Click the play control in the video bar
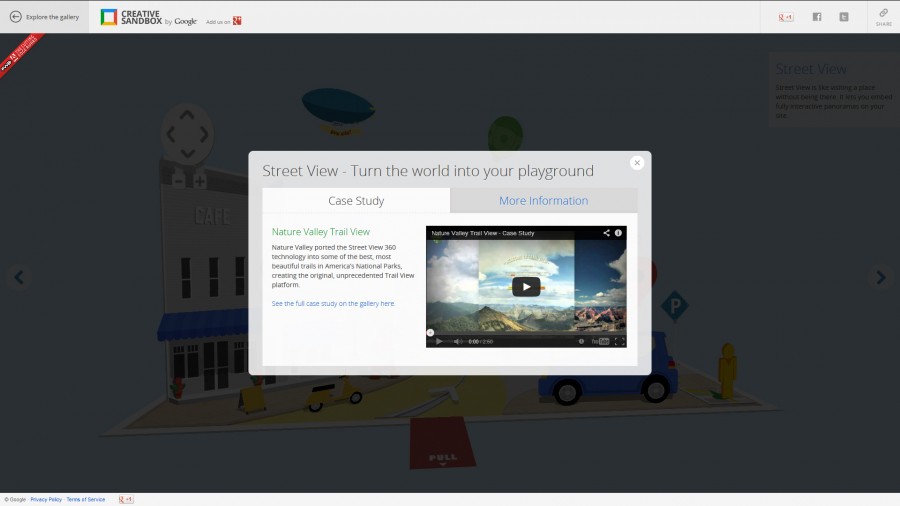900x506 pixels. click(x=439, y=341)
